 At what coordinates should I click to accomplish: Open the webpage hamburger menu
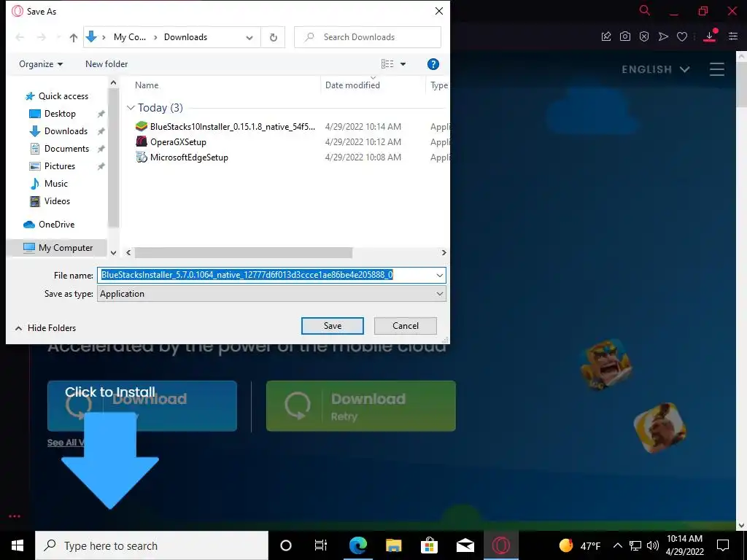coord(716,69)
